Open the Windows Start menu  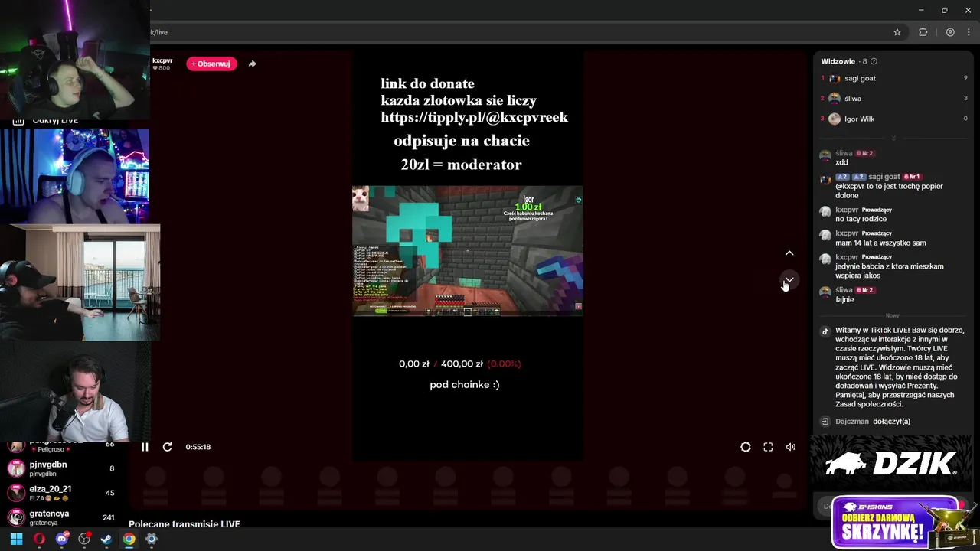point(16,539)
